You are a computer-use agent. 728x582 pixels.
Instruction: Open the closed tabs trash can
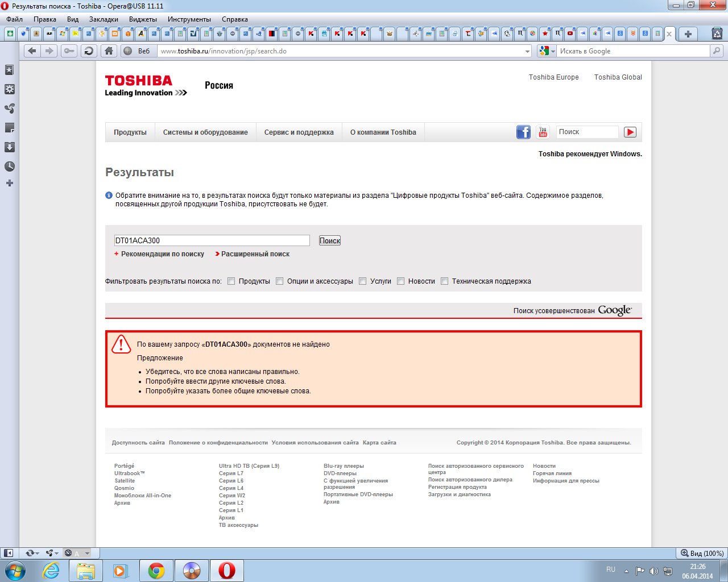[x=717, y=34]
